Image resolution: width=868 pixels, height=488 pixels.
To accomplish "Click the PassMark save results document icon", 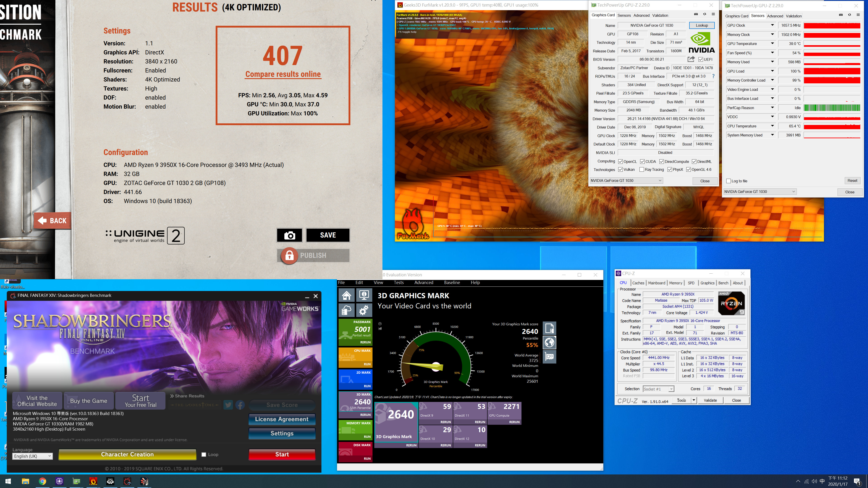I will [550, 328].
